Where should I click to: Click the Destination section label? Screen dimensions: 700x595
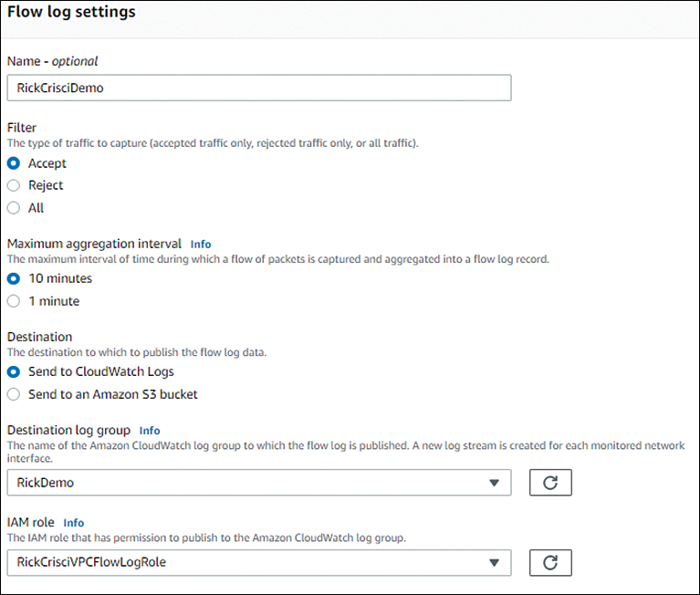(x=40, y=337)
